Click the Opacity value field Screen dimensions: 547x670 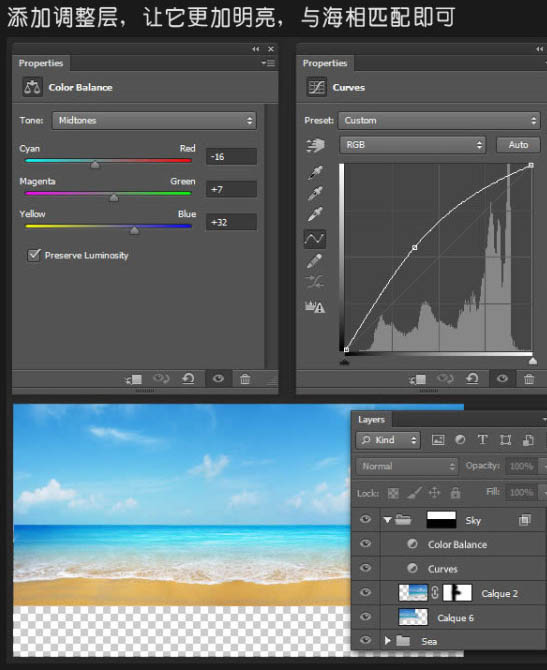(x=521, y=466)
